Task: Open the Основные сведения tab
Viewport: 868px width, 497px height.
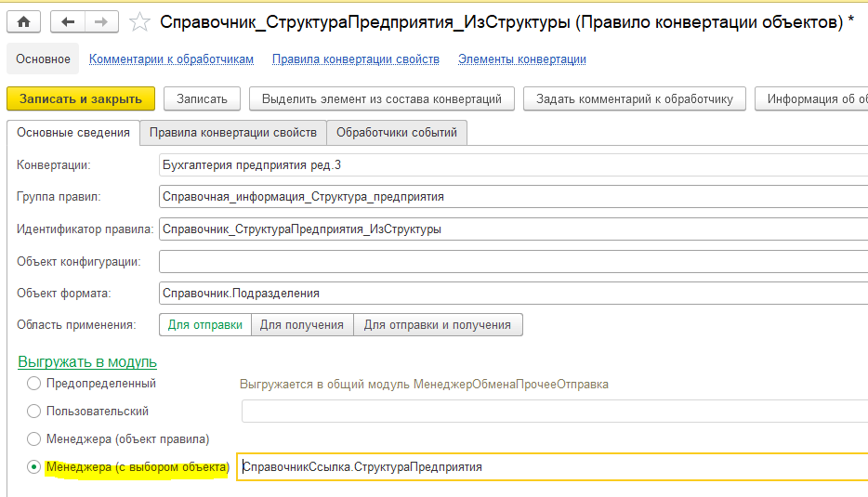Action: 73,133
